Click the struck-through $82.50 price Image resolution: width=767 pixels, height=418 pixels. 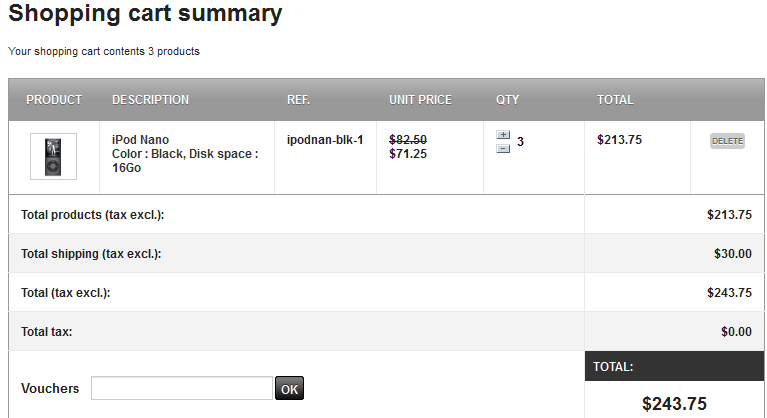(408, 140)
